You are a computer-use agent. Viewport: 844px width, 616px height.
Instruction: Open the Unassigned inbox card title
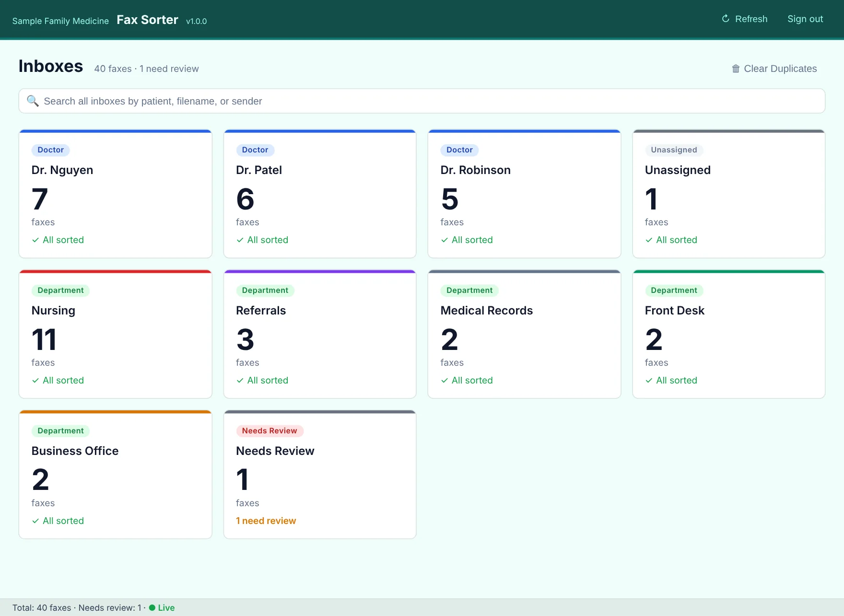pyautogui.click(x=678, y=170)
